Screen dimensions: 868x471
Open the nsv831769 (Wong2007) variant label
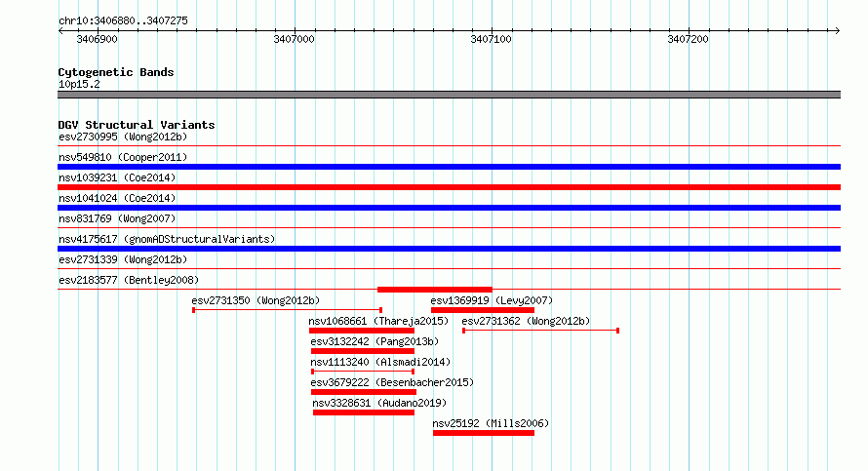(x=117, y=218)
